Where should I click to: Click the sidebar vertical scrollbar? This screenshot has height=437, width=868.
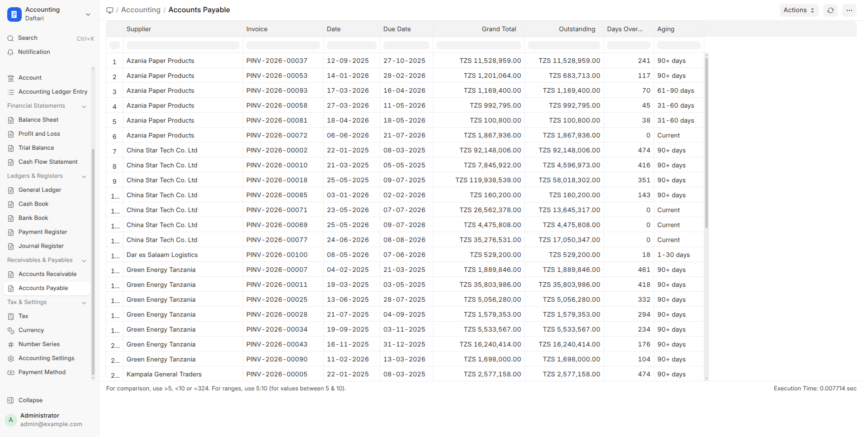click(93, 262)
